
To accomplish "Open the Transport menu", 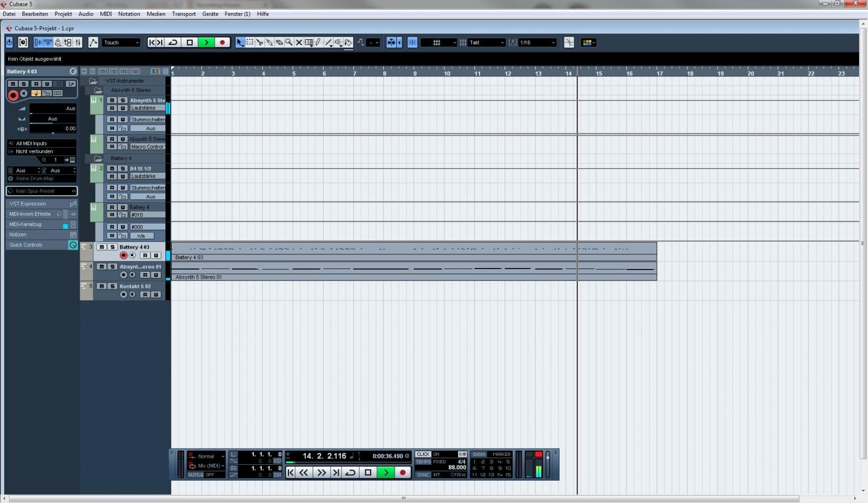I will coord(184,14).
